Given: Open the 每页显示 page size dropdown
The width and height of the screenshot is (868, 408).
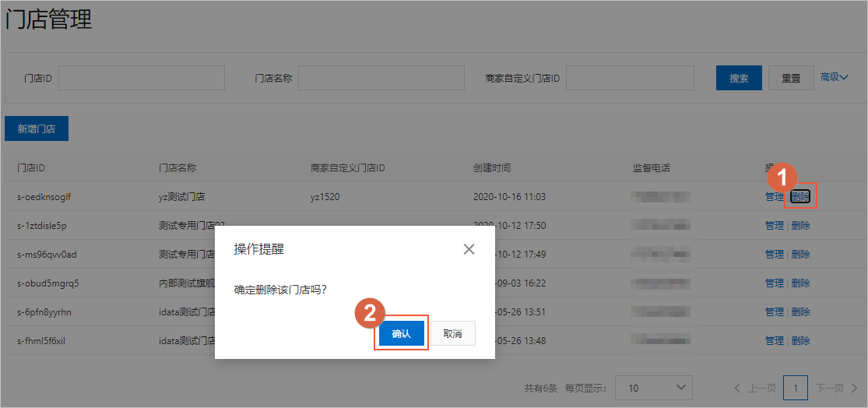Looking at the screenshot, I should pos(654,388).
